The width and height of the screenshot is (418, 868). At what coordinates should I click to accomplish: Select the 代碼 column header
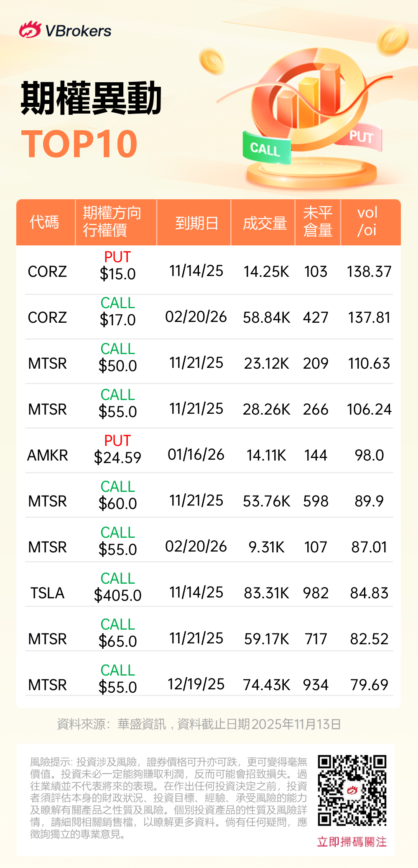tap(45, 222)
